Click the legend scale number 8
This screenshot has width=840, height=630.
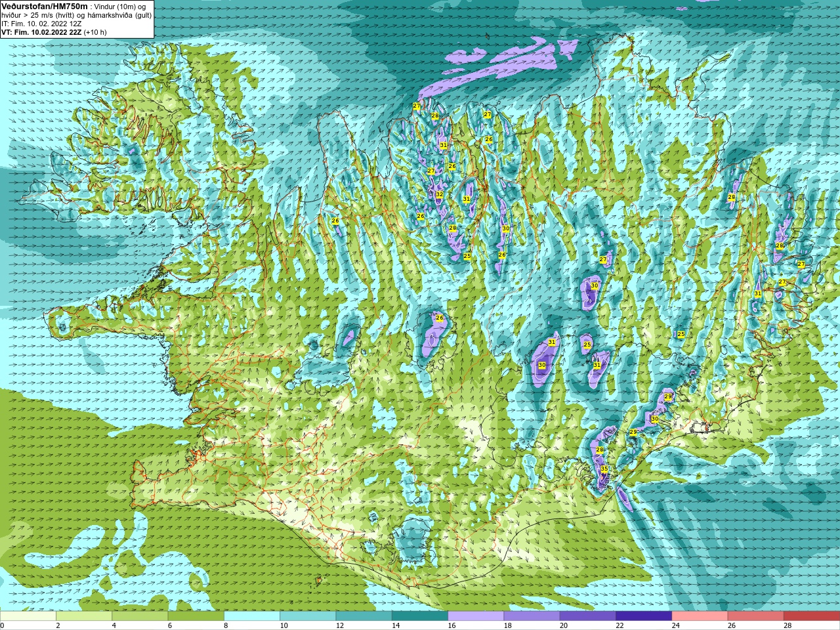[x=226, y=625]
